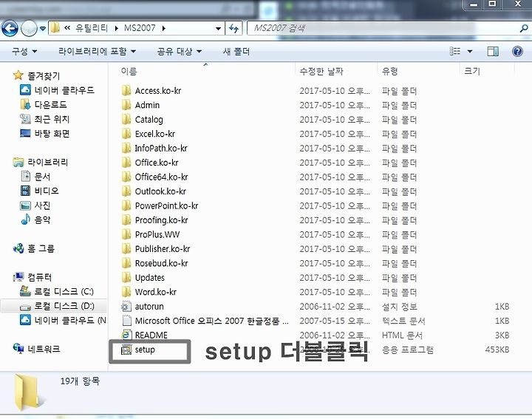Go back with the Back arrow button
The height and width of the screenshot is (419, 532).
pyautogui.click(x=10, y=29)
